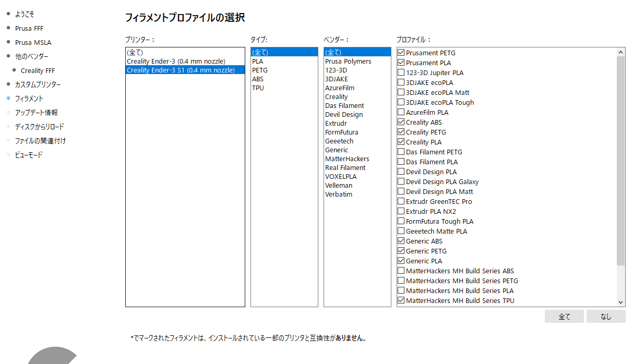Go to the Prusa MSLA page

coord(33,42)
